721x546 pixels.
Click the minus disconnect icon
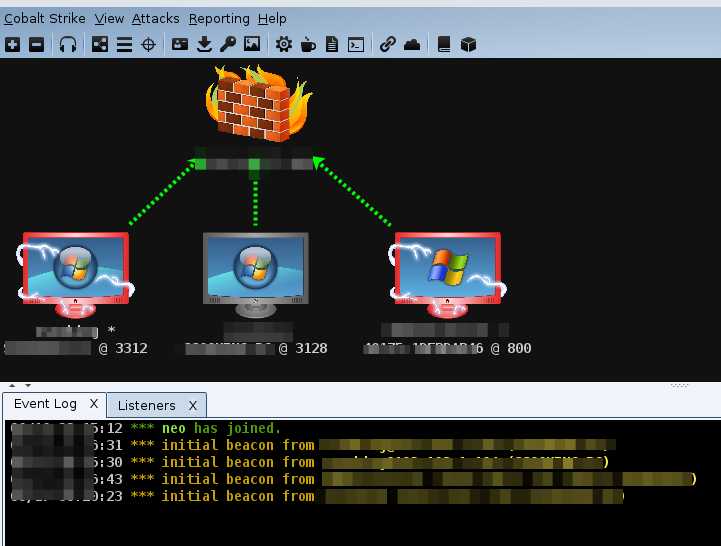click(36, 45)
